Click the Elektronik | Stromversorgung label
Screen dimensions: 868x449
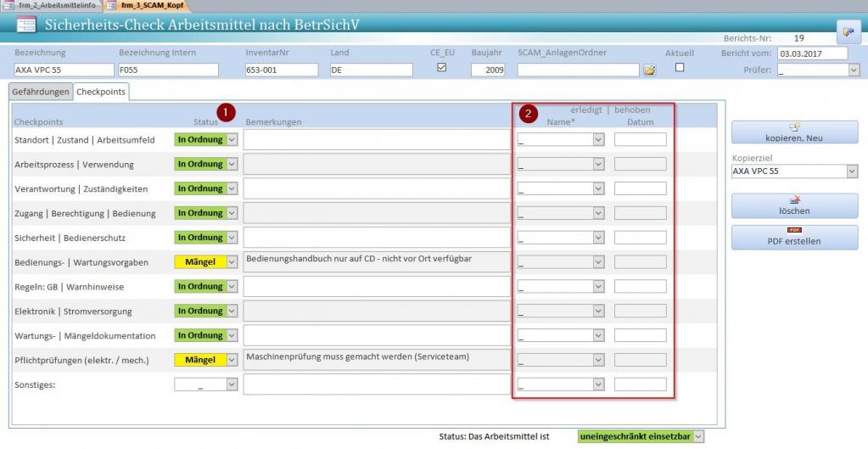coord(73,311)
